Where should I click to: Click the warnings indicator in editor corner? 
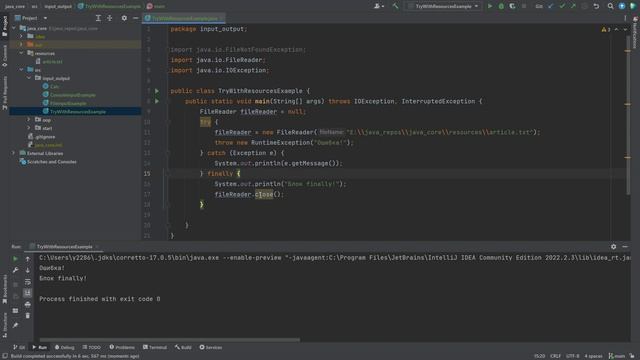tap(606, 29)
